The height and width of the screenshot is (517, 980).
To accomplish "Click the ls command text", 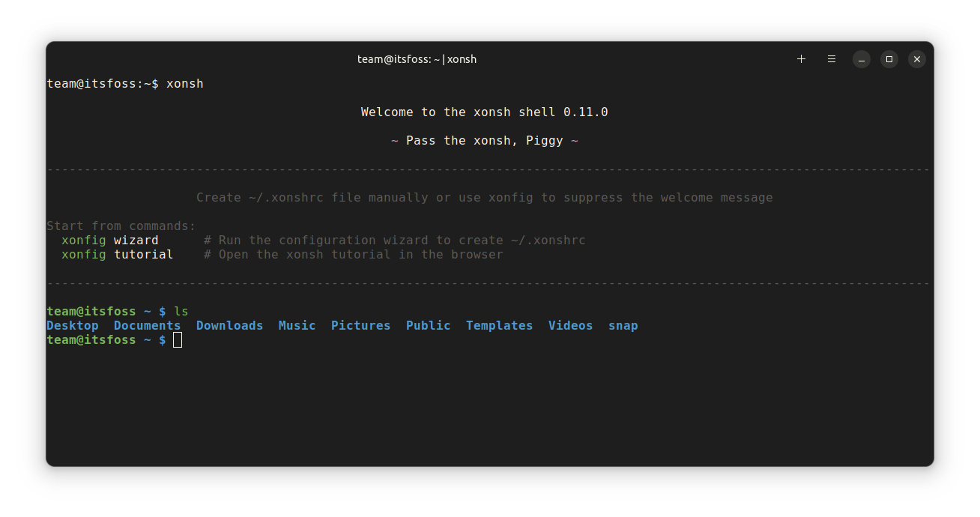I will point(183,310).
